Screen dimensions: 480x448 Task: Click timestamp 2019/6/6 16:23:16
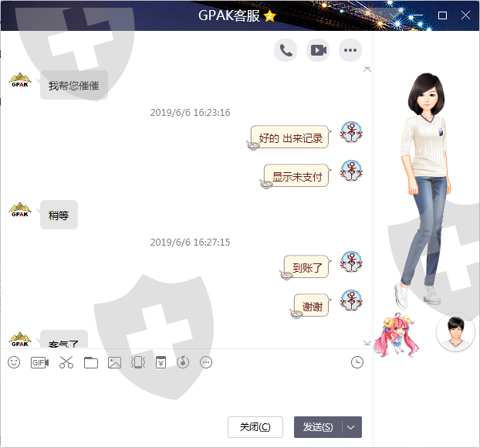(x=190, y=113)
